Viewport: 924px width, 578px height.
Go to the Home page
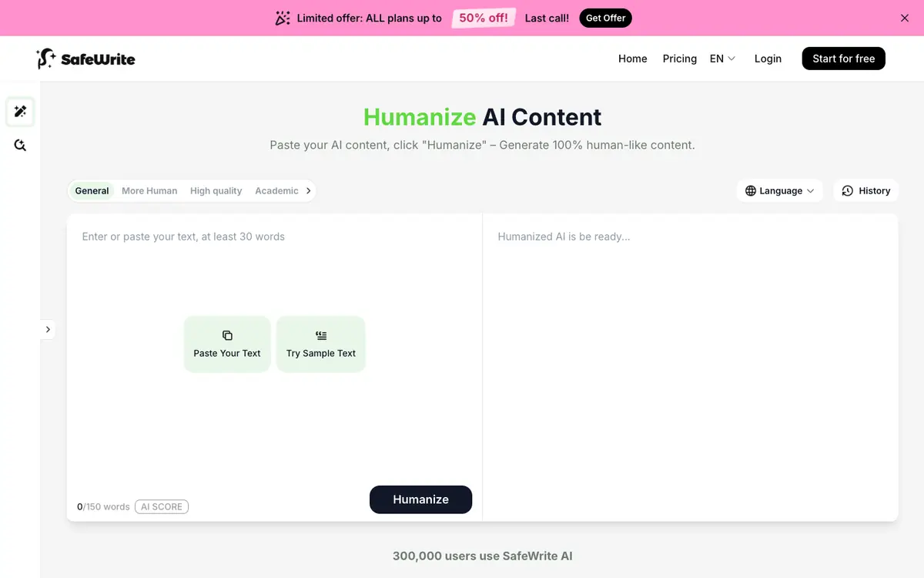point(633,59)
